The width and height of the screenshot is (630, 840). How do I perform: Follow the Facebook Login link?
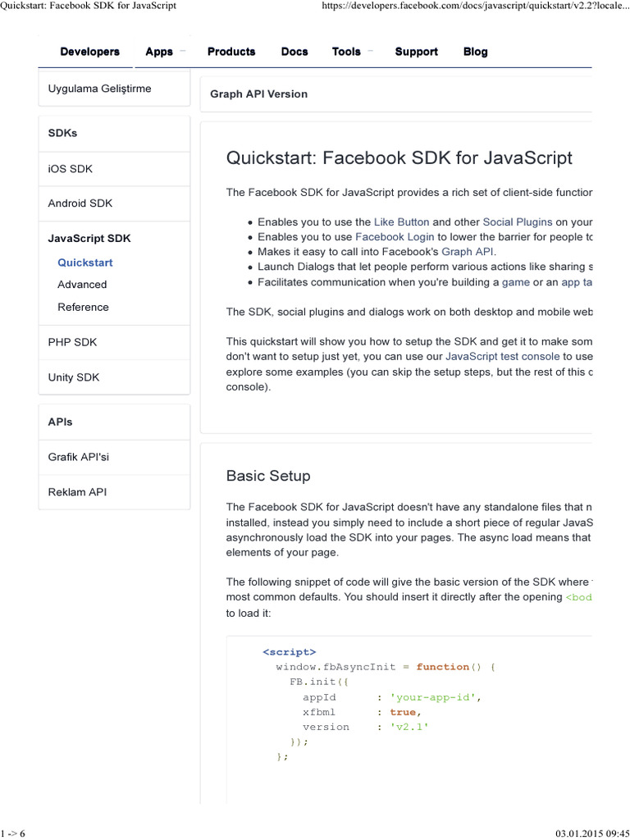(x=395, y=237)
